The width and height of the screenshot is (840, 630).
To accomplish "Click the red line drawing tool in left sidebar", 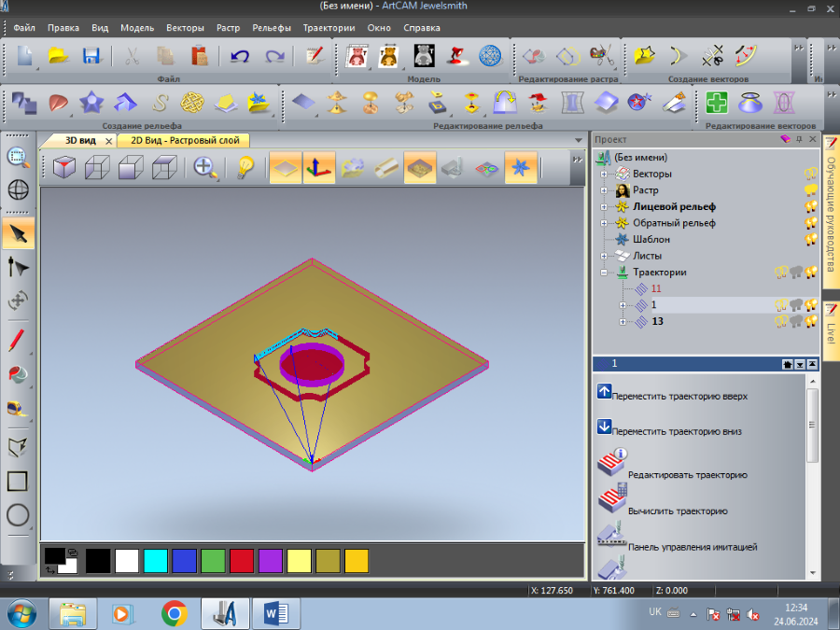I will [18, 340].
